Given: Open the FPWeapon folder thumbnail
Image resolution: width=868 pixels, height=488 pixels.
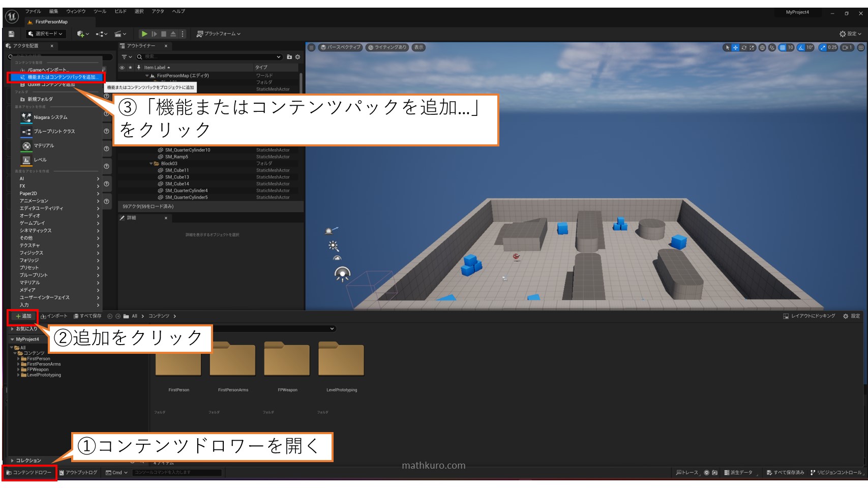Looking at the screenshot, I should [287, 359].
